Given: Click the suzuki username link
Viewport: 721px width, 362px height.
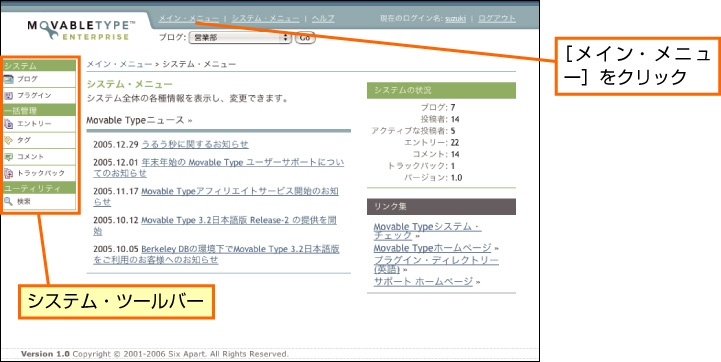Looking at the screenshot, I should pyautogui.click(x=455, y=19).
